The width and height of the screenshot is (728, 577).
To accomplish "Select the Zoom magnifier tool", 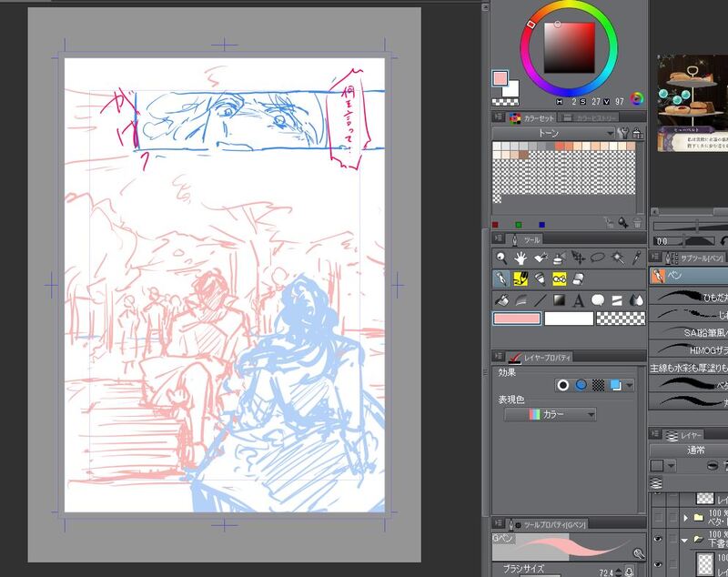I will pos(501,258).
